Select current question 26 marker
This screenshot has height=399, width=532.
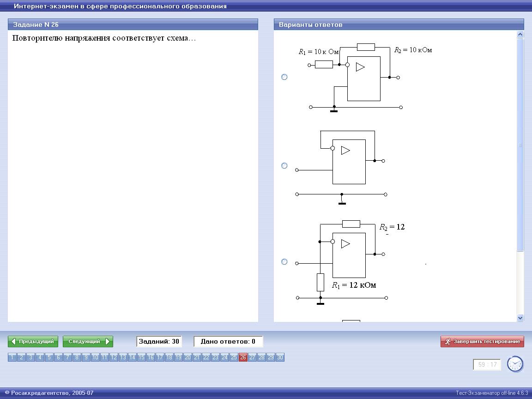(x=243, y=357)
